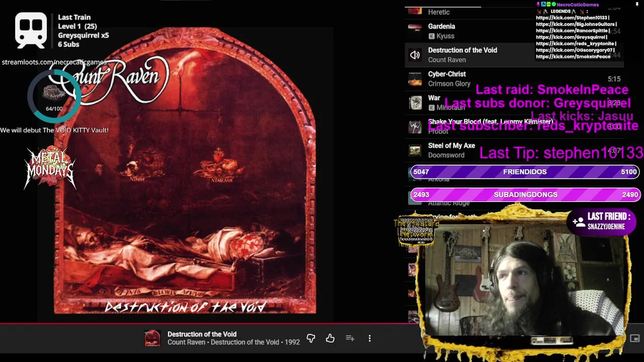
Task: Click Count Raven album info line in player bar
Action: pos(233,342)
